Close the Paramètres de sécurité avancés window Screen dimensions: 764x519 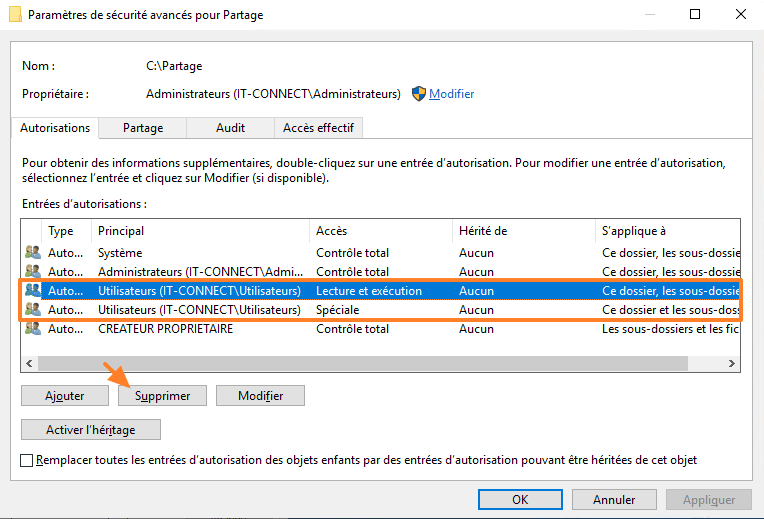coord(741,14)
